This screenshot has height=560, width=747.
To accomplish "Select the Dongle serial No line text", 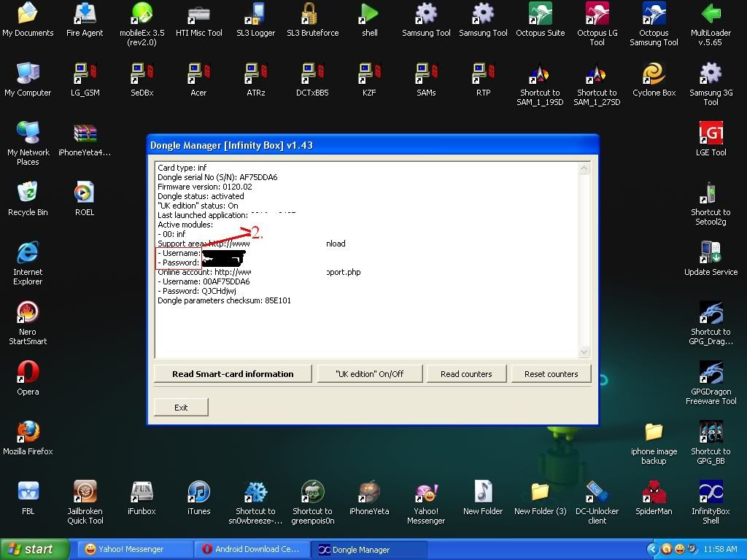I will pyautogui.click(x=217, y=177).
